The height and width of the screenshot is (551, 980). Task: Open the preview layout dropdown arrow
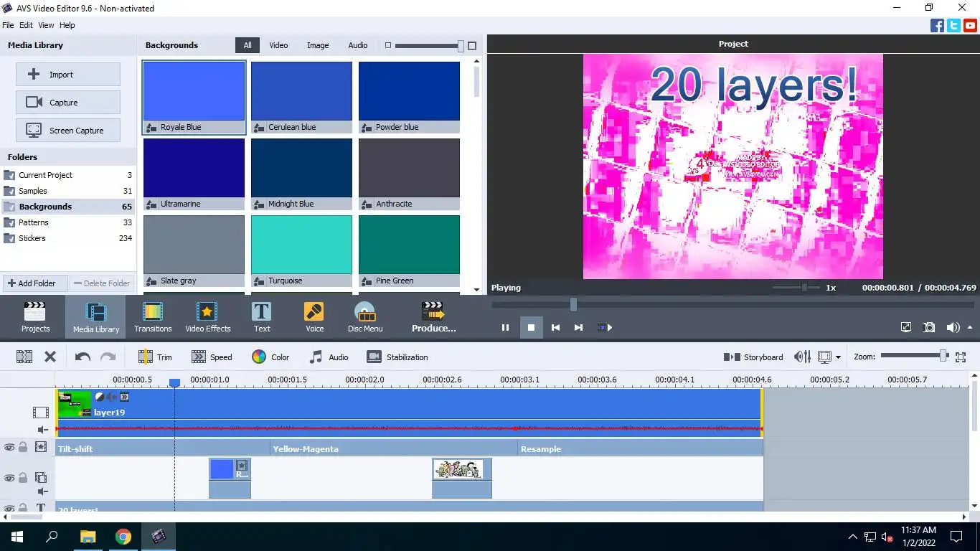838,357
